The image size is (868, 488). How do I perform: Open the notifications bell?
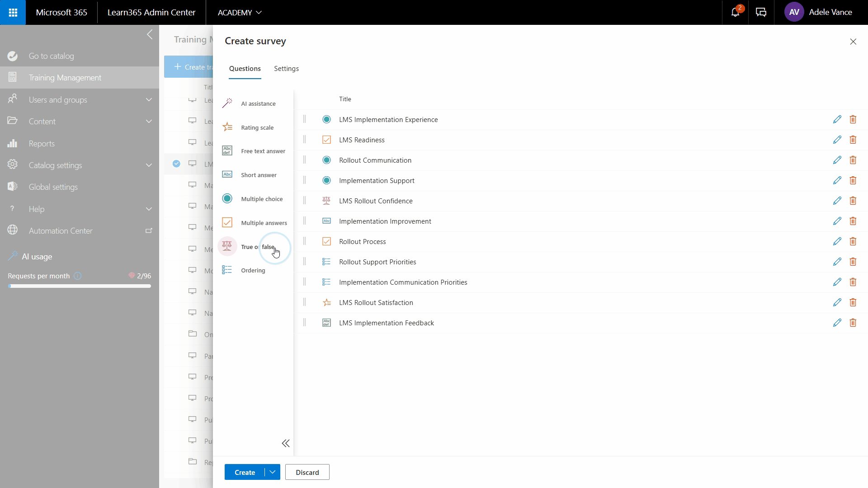click(x=736, y=12)
